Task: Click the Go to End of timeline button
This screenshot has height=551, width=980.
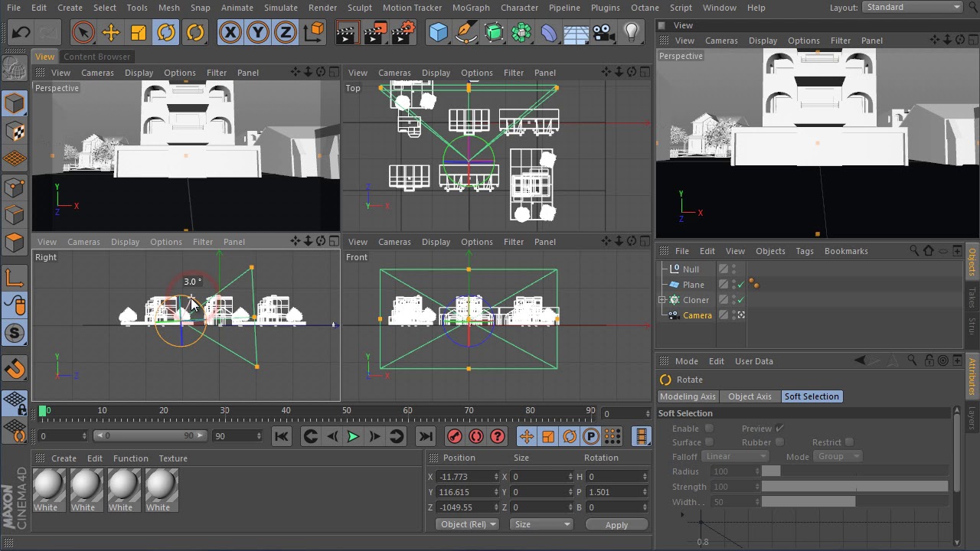Action: pyautogui.click(x=426, y=436)
